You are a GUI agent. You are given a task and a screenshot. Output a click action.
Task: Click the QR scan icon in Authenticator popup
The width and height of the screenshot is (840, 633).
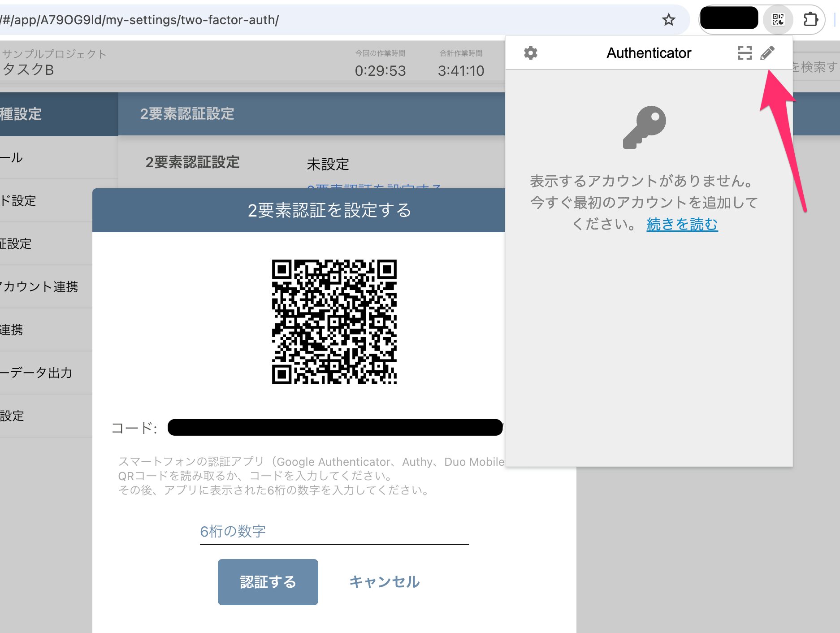coord(744,53)
